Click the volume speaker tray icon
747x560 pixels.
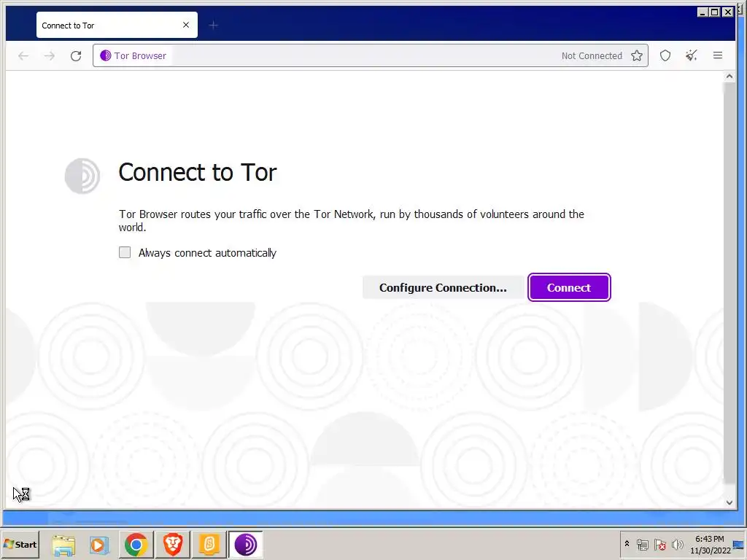(677, 544)
